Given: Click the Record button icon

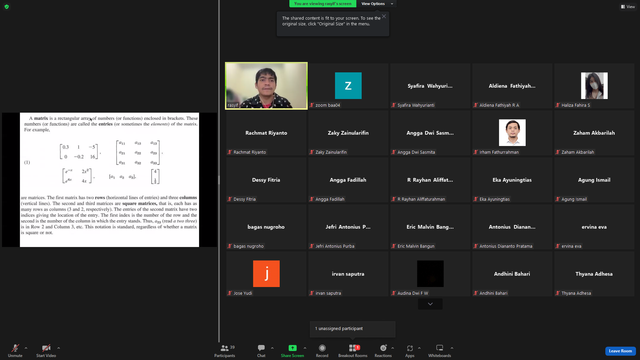Looking at the screenshot, I should 322,348.
